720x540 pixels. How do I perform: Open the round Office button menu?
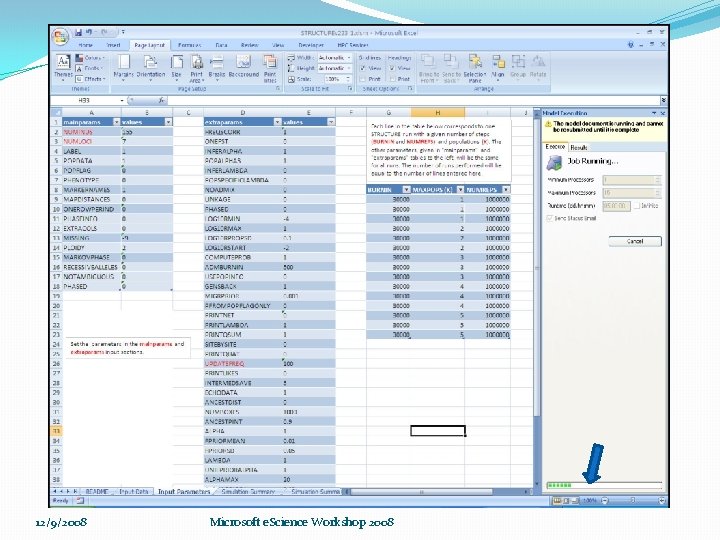[x=60, y=37]
